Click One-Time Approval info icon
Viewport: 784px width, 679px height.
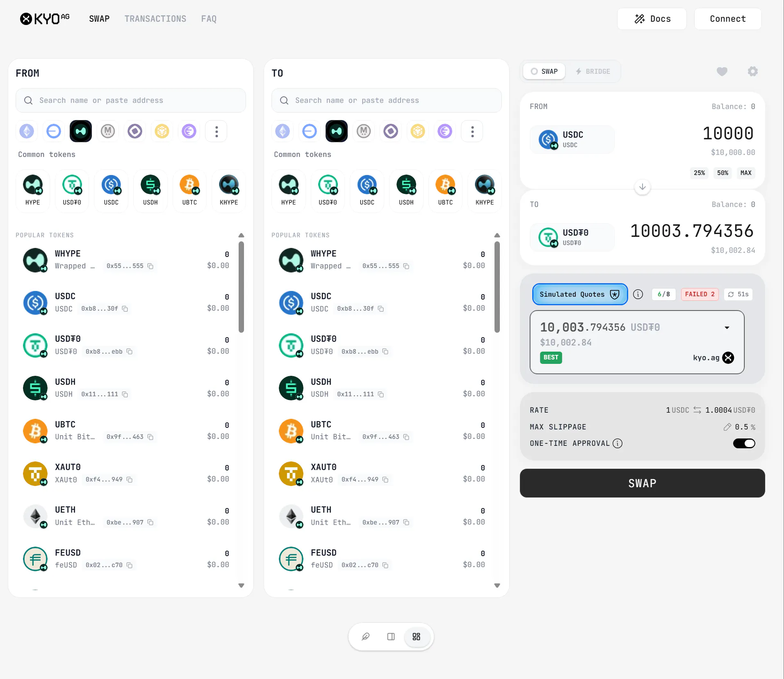(x=617, y=443)
